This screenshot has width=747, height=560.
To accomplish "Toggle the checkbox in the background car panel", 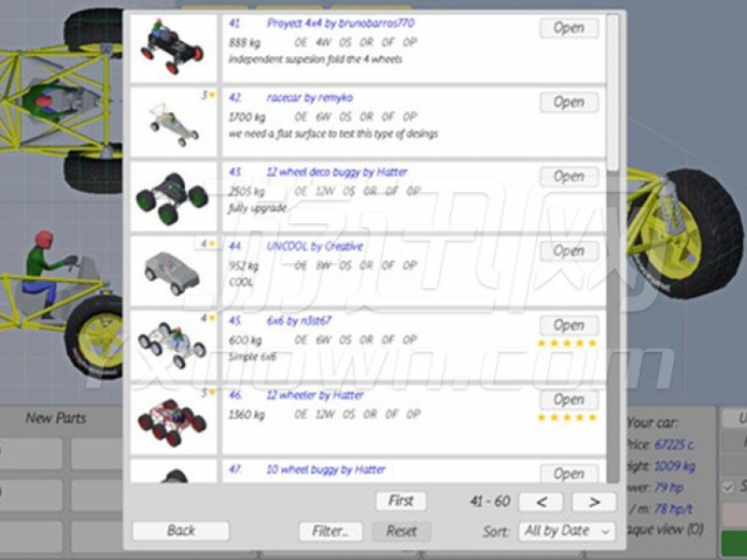I will (728, 487).
